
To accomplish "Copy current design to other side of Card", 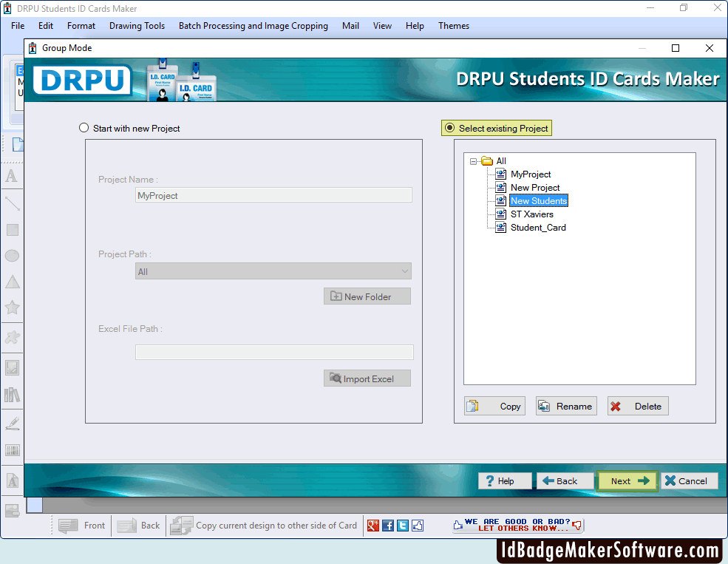I will [x=263, y=526].
